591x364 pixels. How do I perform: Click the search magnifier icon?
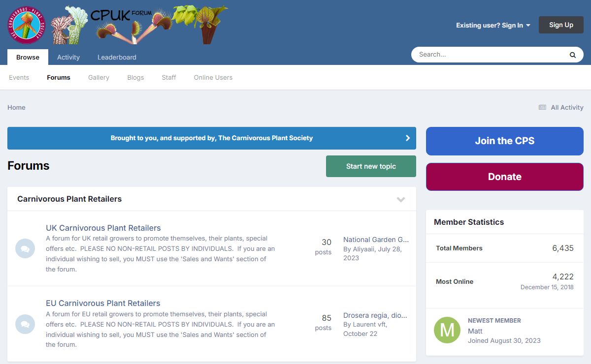pos(573,55)
